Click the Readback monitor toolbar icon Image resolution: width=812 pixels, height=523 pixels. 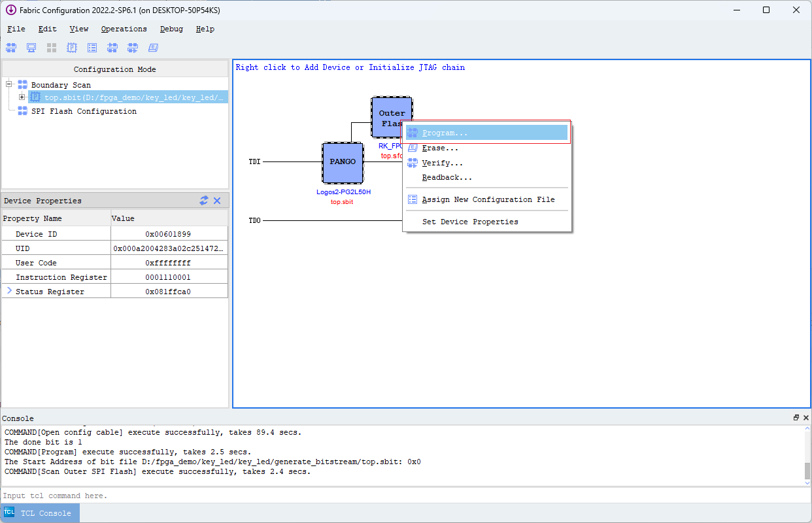pyautogui.click(x=31, y=47)
